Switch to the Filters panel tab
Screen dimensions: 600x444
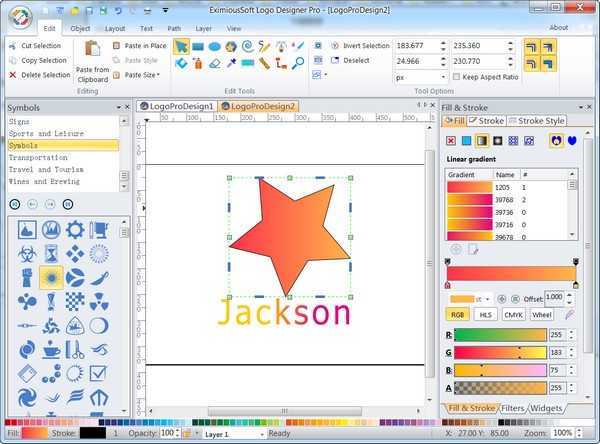pyautogui.click(x=512, y=408)
